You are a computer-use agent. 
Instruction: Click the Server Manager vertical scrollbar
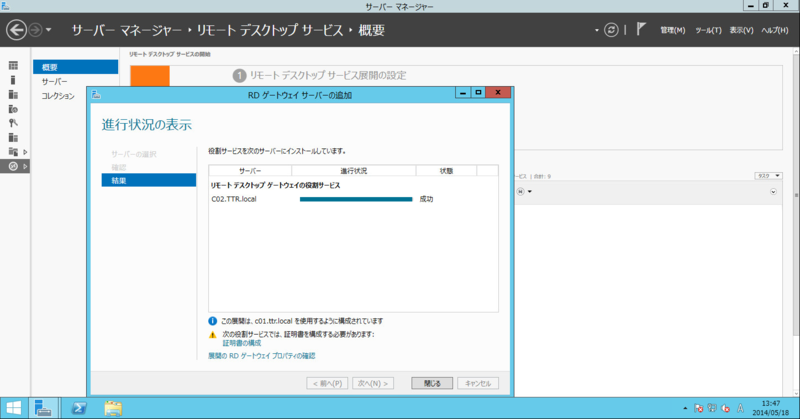[x=796, y=194]
